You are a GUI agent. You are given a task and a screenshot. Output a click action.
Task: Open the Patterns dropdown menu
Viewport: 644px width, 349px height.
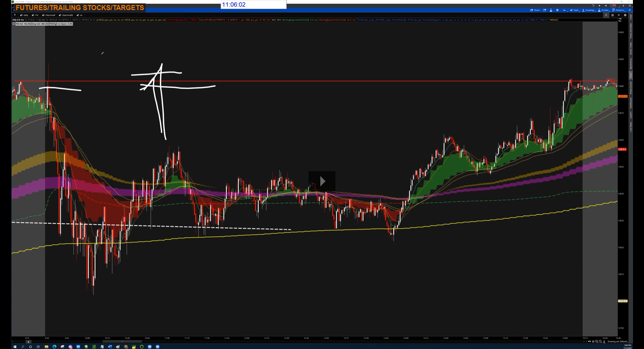[619, 10]
